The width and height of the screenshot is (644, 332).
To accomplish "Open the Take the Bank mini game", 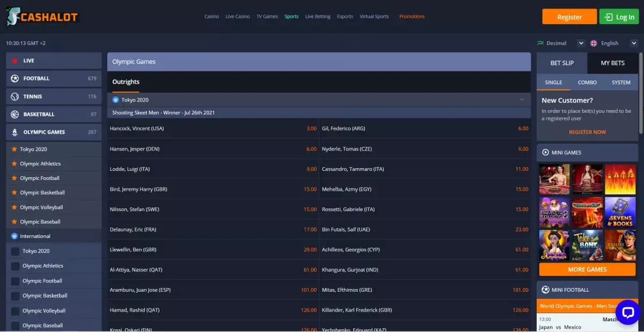I will (x=587, y=246).
